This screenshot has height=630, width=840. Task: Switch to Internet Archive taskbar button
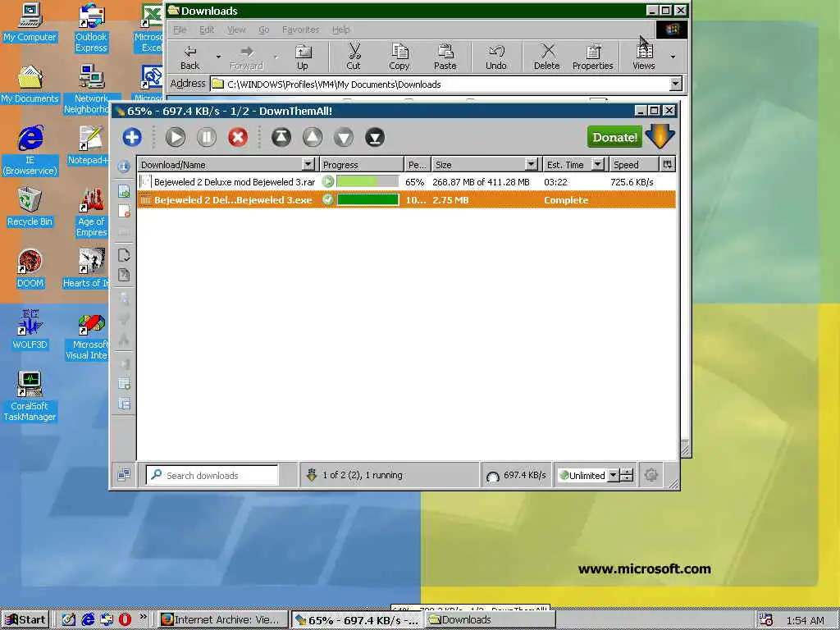pos(221,619)
